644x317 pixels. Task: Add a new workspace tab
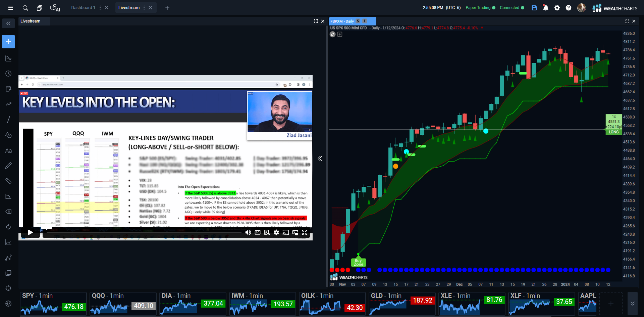(x=167, y=8)
